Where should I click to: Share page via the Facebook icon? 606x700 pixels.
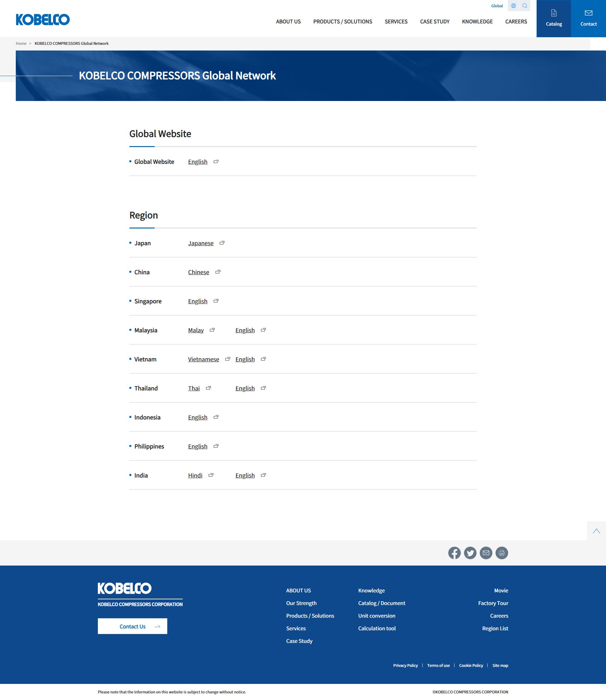(x=454, y=553)
